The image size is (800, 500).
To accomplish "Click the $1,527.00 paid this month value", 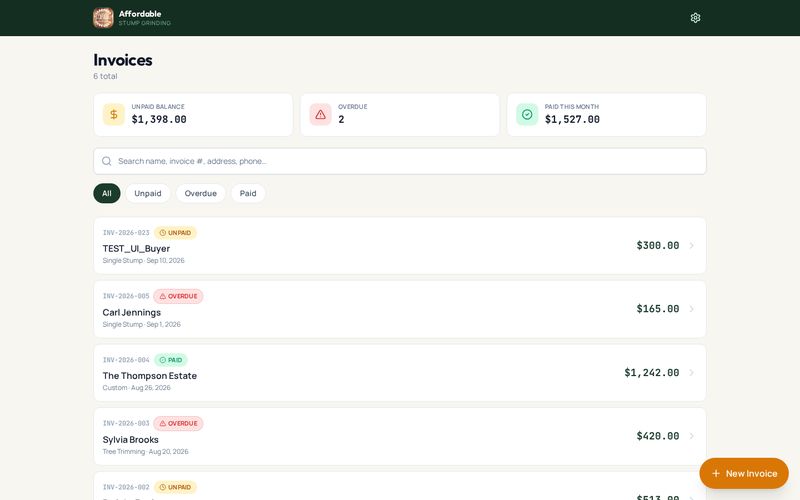I will click(x=572, y=119).
